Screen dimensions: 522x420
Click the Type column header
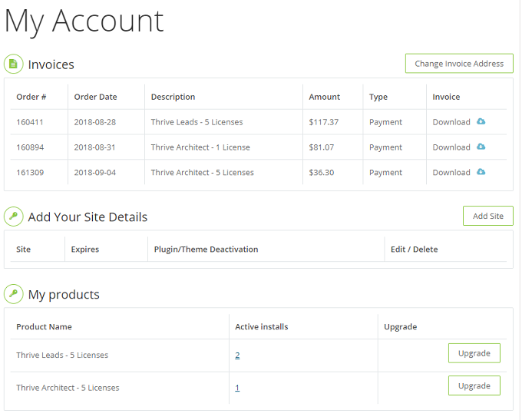378,97
